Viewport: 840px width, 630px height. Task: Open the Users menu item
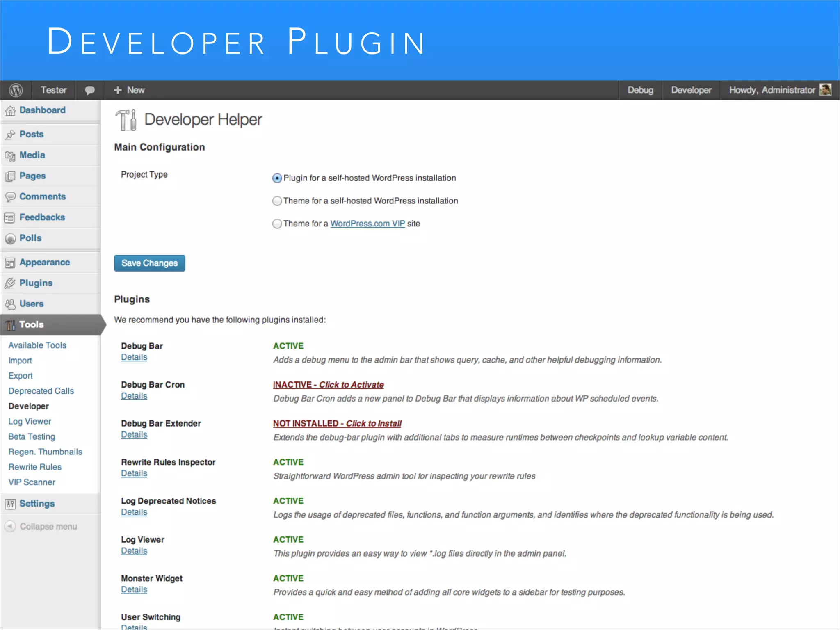coord(32,304)
